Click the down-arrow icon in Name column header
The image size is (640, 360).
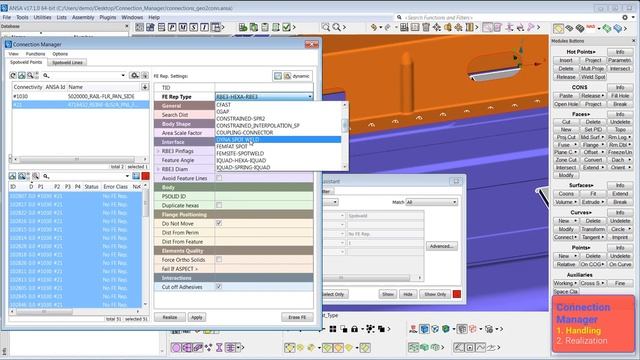pyautogui.click(x=144, y=87)
